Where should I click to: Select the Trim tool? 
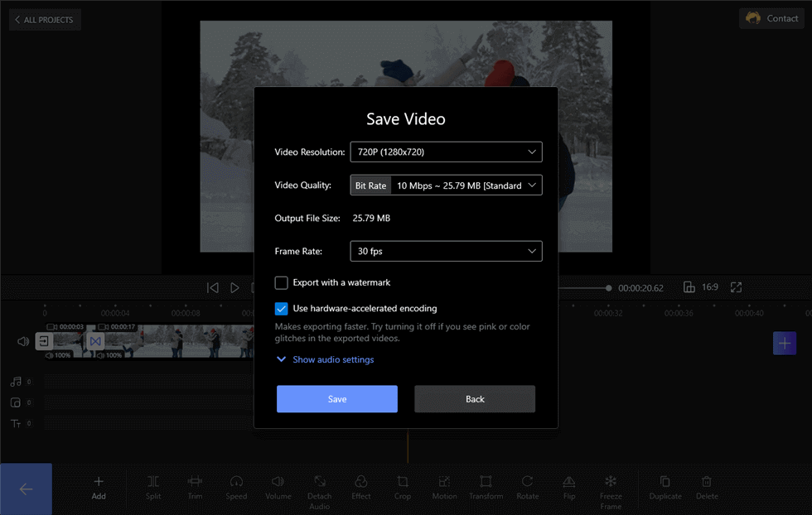point(195,482)
